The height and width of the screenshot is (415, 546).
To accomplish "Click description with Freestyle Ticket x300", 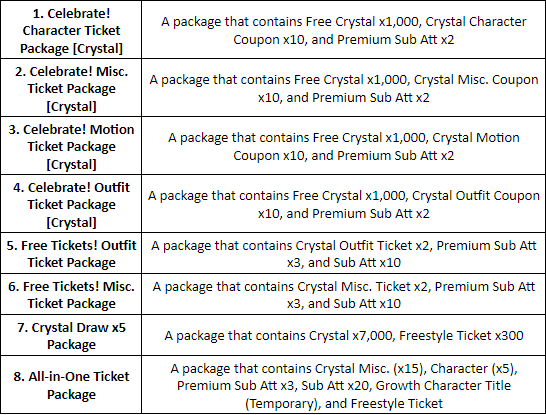I will tap(344, 336).
